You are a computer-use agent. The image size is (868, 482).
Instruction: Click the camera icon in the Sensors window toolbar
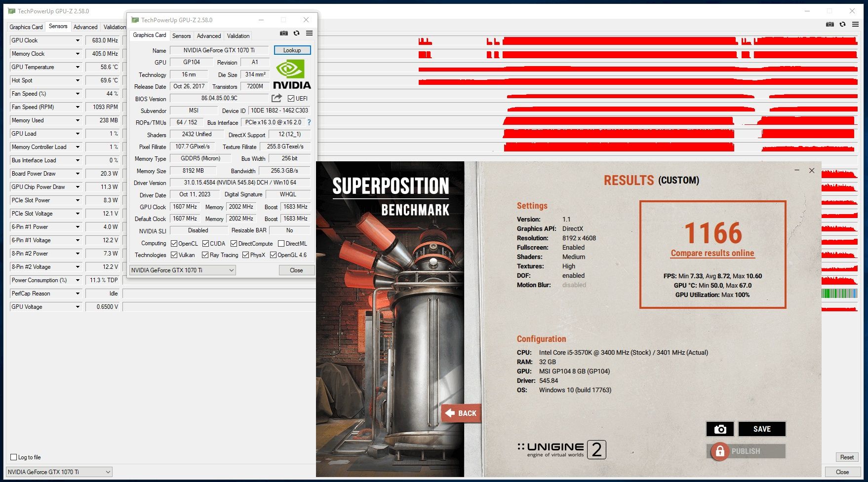(x=829, y=24)
